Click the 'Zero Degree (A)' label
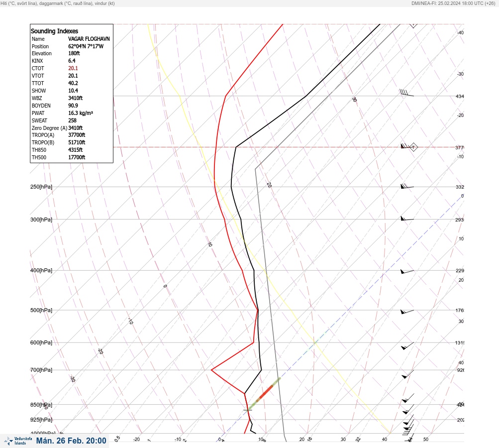Viewport: 499px width, 448px height. pyautogui.click(x=49, y=128)
